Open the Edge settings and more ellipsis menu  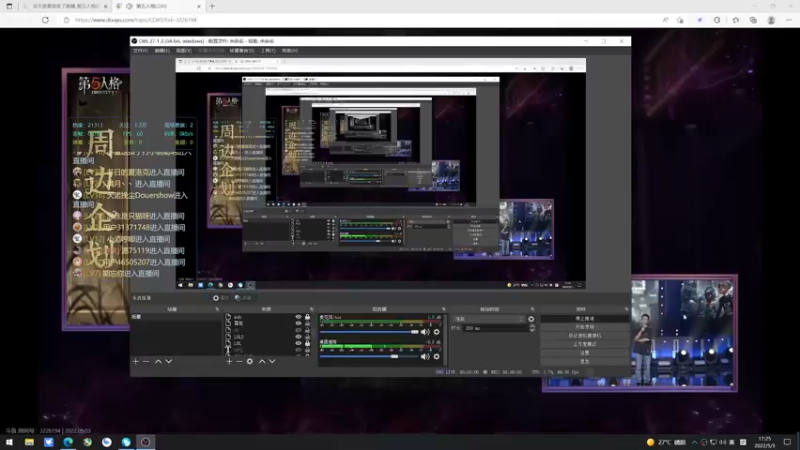pyautogui.click(x=789, y=20)
